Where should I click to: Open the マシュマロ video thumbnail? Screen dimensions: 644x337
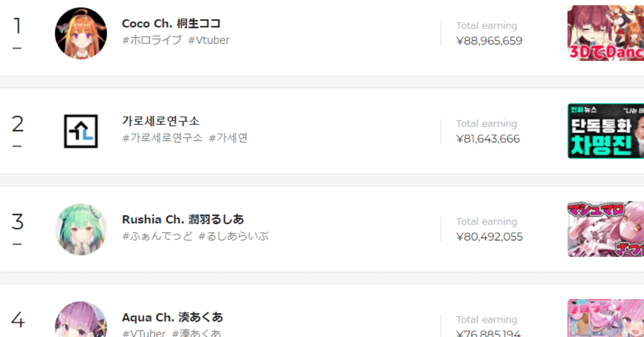click(x=606, y=229)
